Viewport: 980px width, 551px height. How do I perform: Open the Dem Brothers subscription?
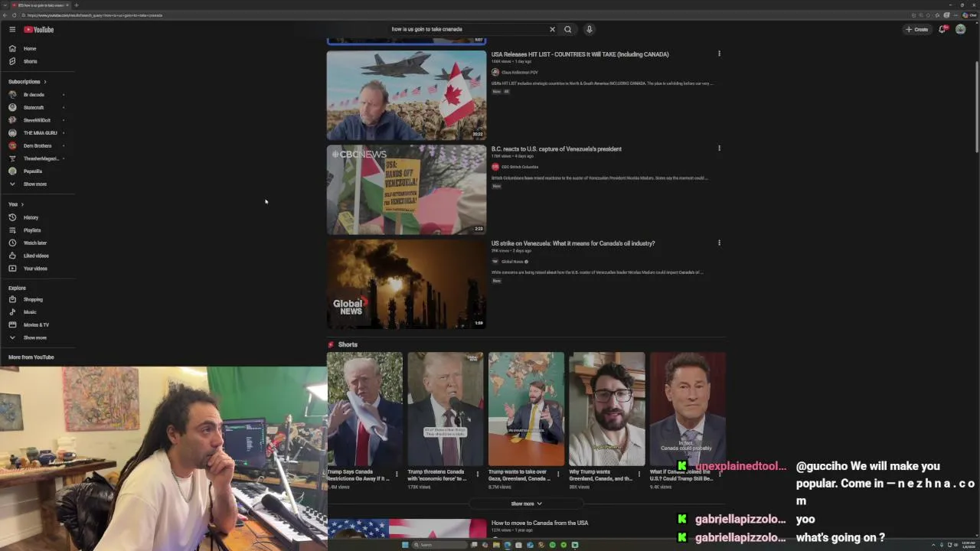(37, 145)
